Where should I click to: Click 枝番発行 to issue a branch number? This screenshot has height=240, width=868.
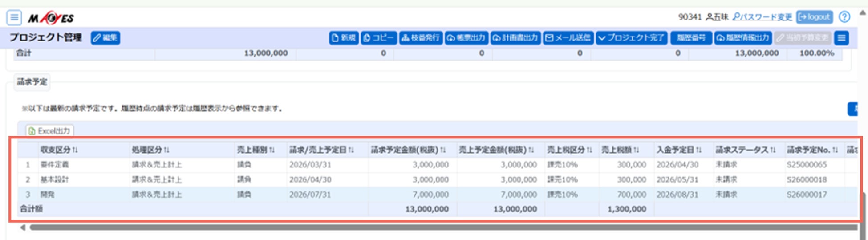pos(420,38)
